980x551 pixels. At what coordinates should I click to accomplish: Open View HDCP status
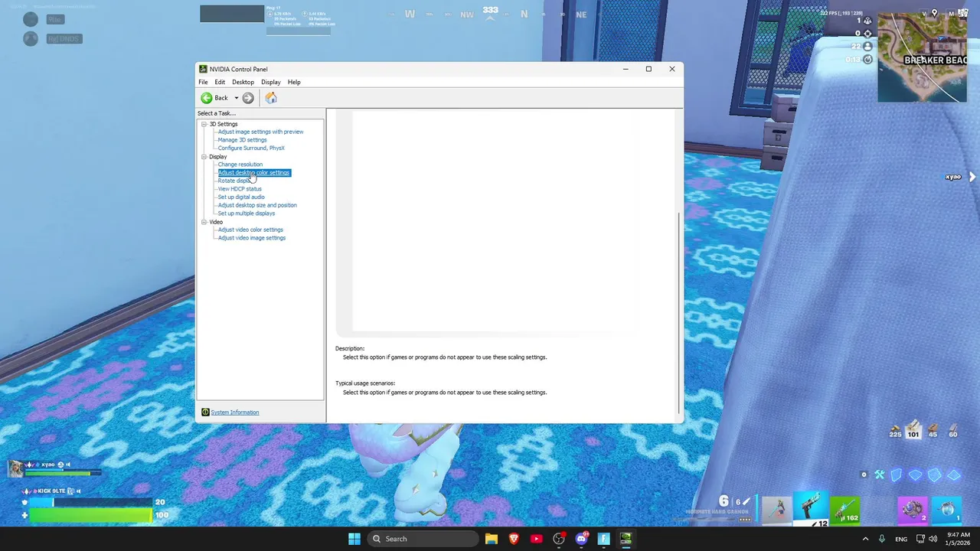(x=240, y=189)
